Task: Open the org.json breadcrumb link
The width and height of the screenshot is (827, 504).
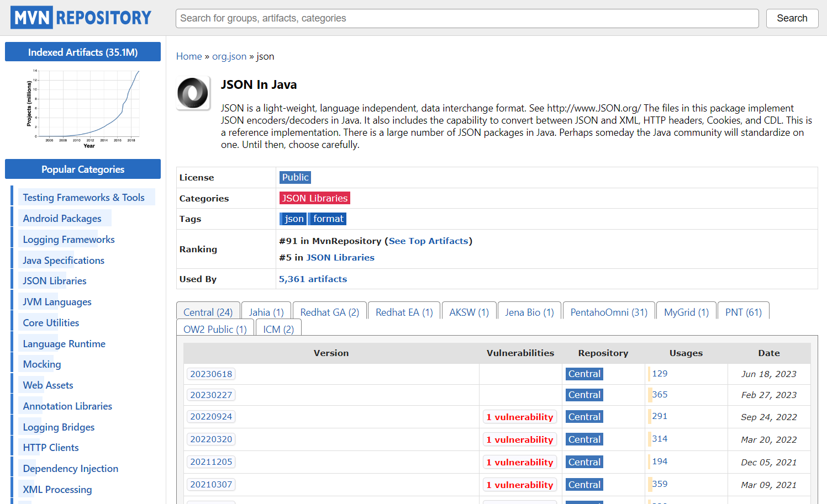Action: pos(229,56)
